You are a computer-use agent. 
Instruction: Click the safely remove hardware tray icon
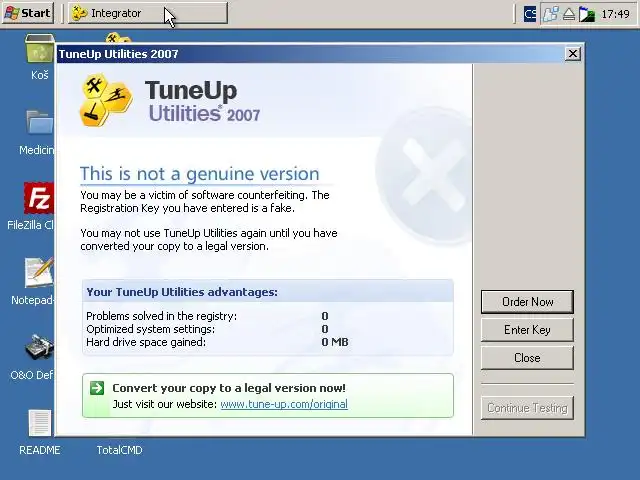point(569,15)
